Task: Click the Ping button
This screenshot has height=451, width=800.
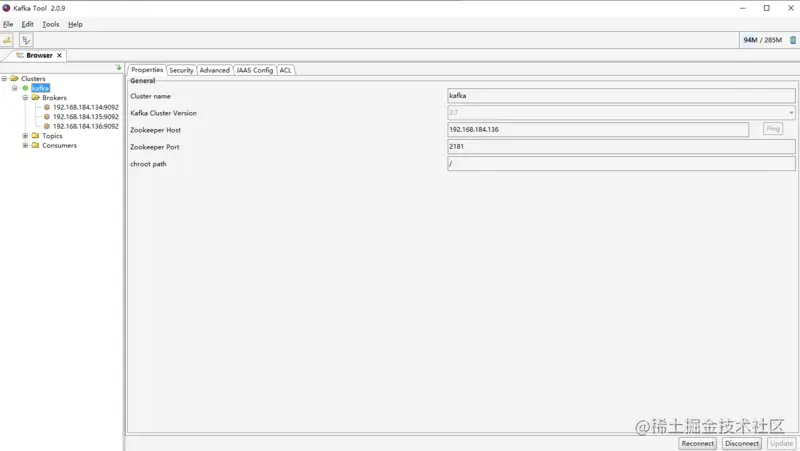Action: [773, 129]
